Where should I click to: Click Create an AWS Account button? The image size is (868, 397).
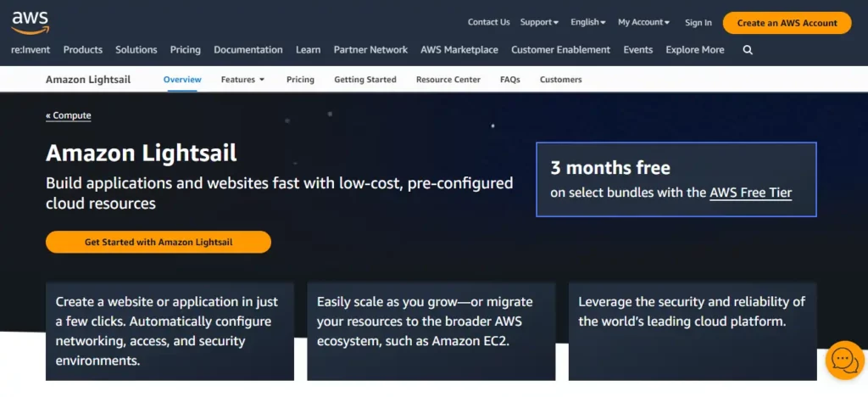pyautogui.click(x=787, y=23)
